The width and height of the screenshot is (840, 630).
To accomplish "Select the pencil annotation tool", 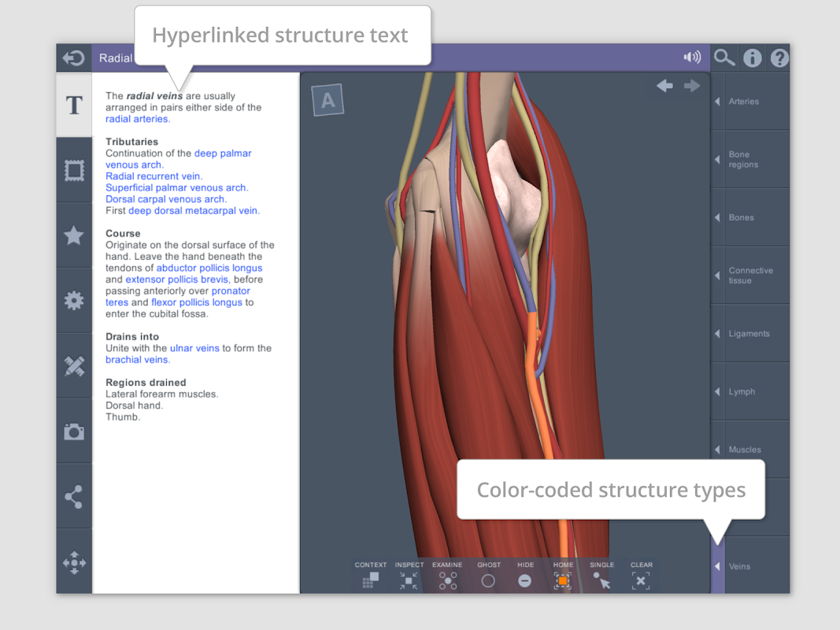I will click(74, 365).
